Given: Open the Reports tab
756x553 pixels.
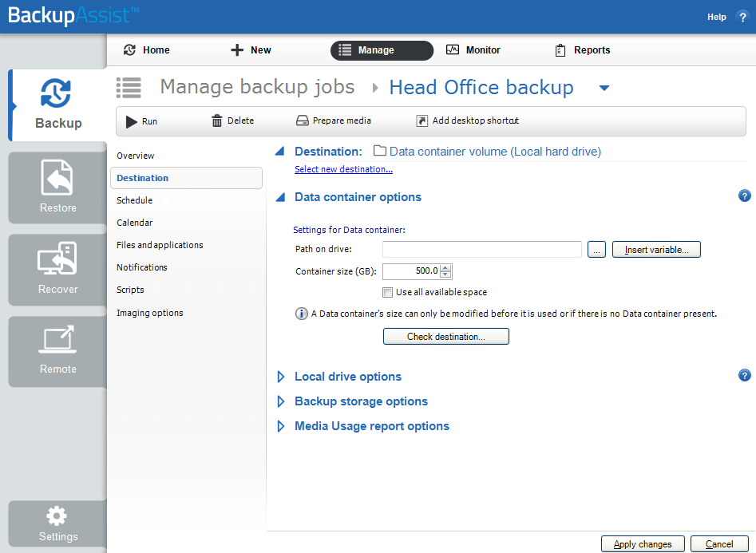Looking at the screenshot, I should click(583, 50).
